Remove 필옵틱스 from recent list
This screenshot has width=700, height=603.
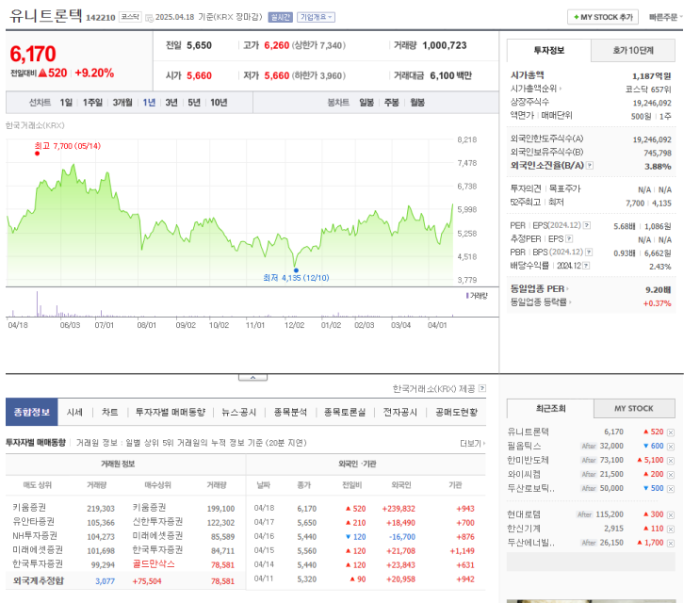pyautogui.click(x=671, y=447)
